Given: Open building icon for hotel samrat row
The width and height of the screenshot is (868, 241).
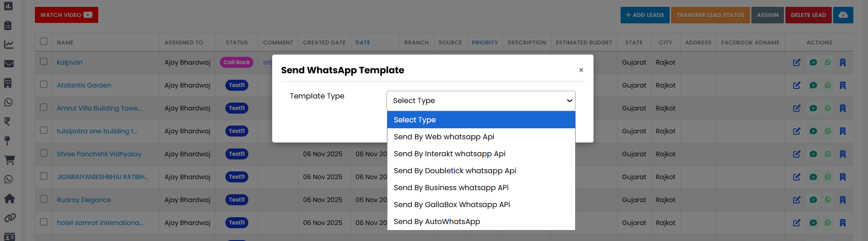Looking at the screenshot, I should coord(843,223).
